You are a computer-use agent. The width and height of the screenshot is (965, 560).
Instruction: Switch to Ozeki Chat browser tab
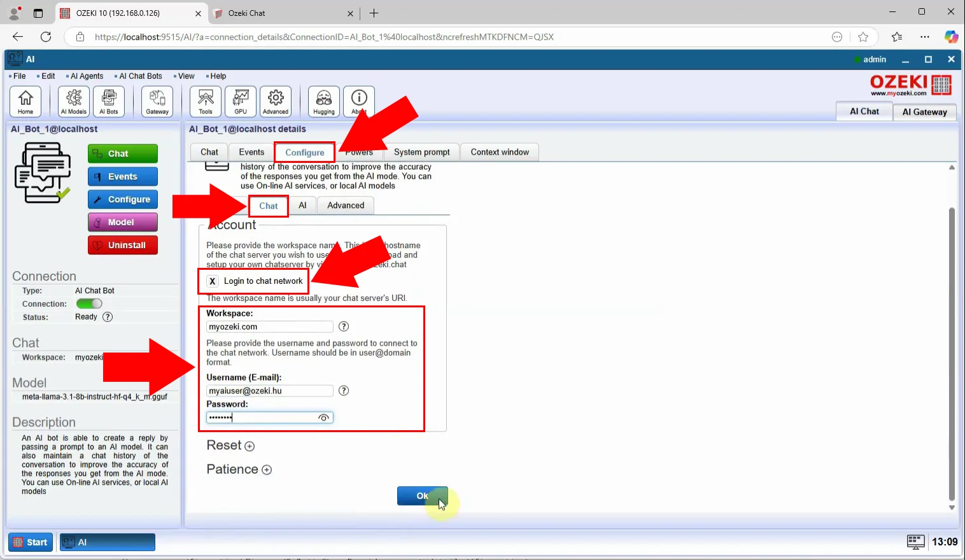tap(283, 13)
